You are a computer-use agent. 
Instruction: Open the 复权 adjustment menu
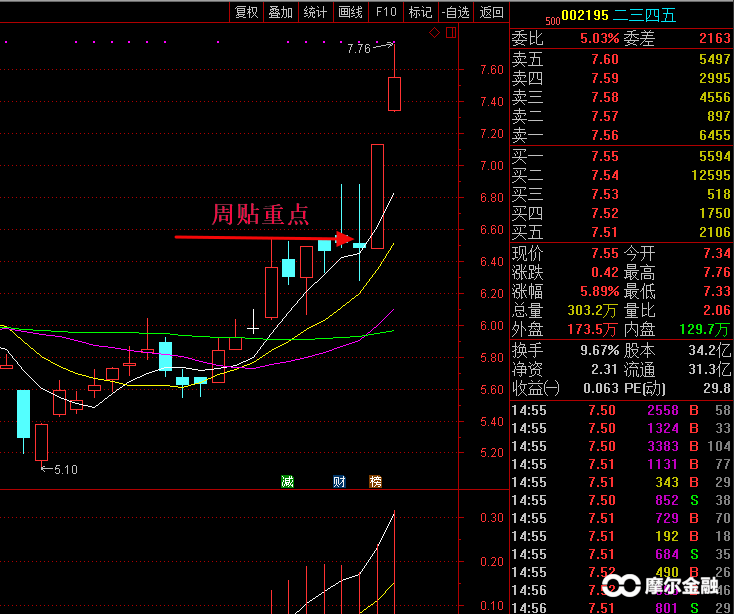pos(246,12)
